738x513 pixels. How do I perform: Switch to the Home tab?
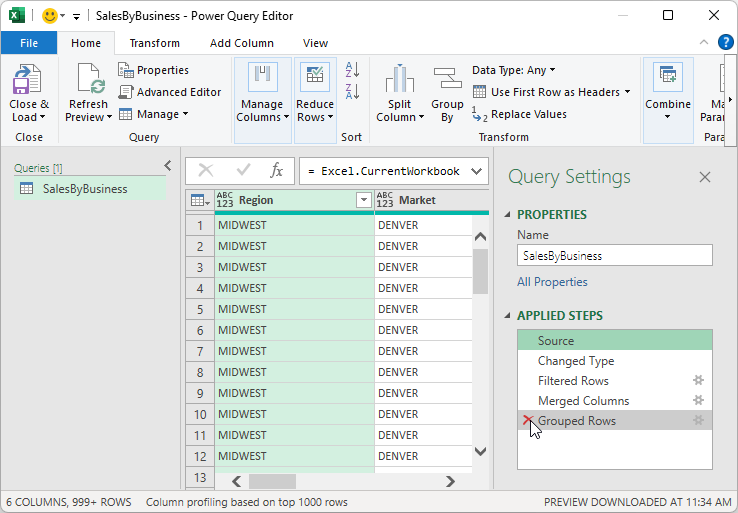(86, 43)
